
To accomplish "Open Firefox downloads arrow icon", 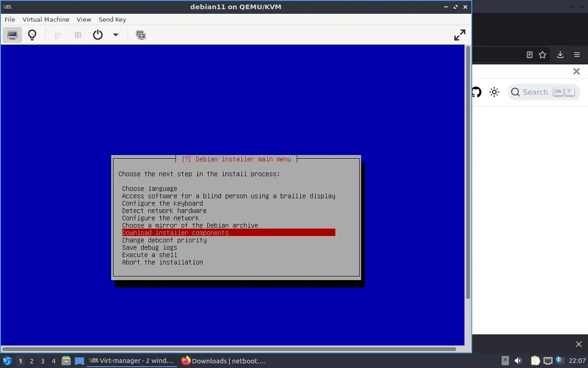I will tap(560, 55).
